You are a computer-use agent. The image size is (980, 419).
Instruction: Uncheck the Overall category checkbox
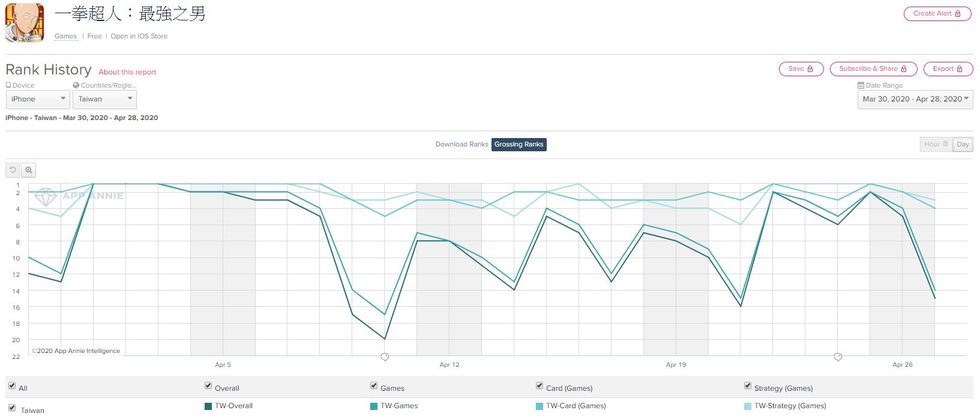click(208, 385)
